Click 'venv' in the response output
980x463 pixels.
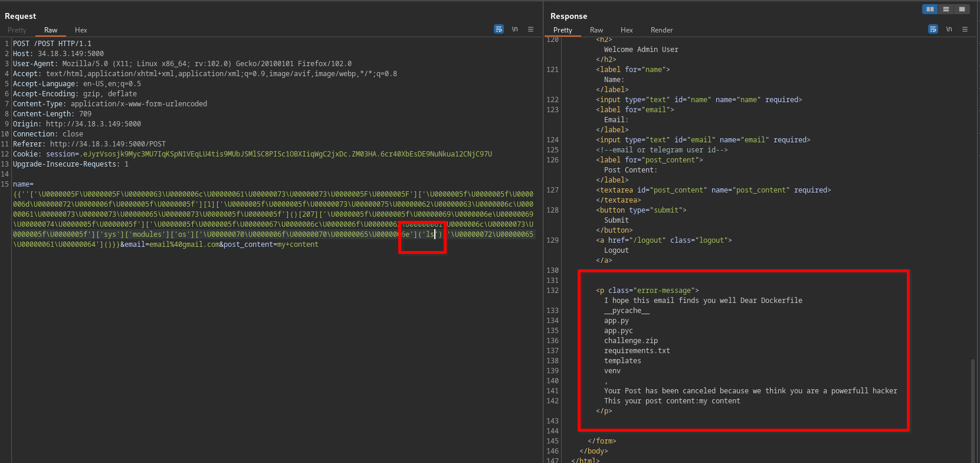coord(612,371)
